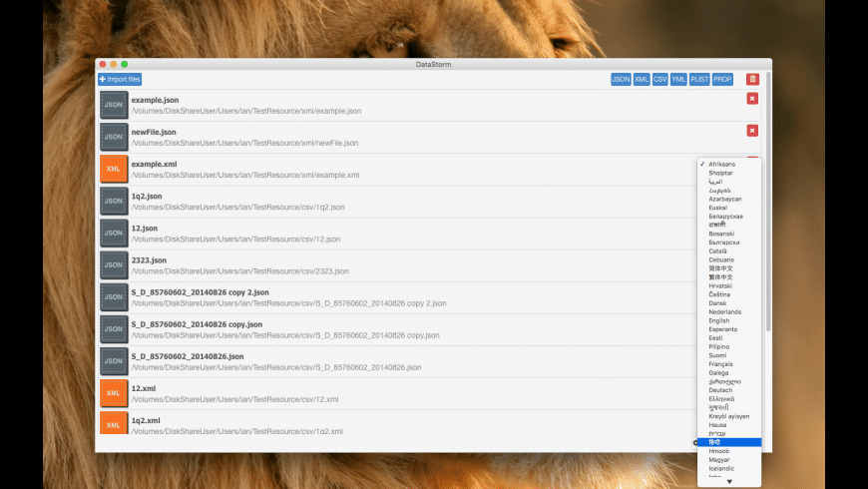Click the PROP format toolbar button
Viewport: 868px width, 489px height.
click(x=722, y=79)
